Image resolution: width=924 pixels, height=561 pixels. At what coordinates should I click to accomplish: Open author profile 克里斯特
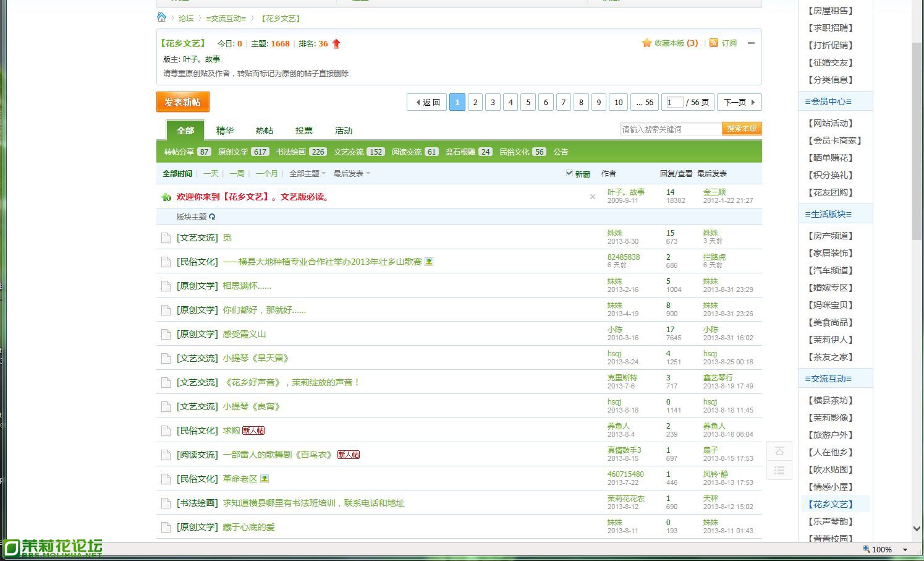[622, 378]
